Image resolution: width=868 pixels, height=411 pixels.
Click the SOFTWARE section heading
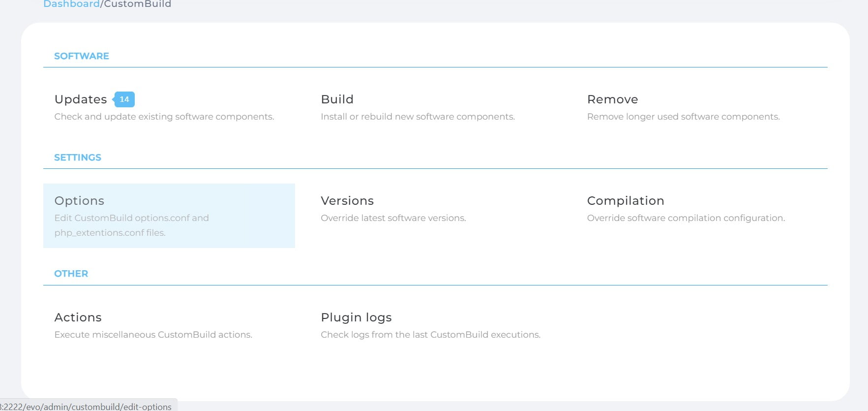82,56
